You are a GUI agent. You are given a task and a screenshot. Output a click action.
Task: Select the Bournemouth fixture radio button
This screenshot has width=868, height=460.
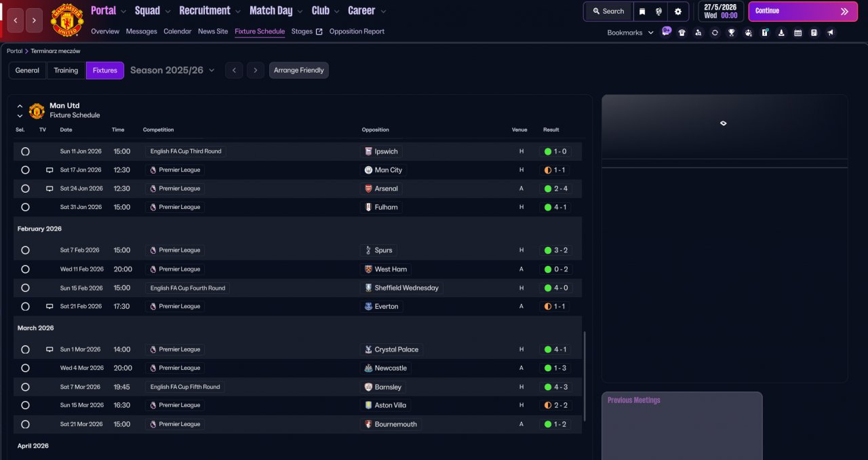coord(25,424)
